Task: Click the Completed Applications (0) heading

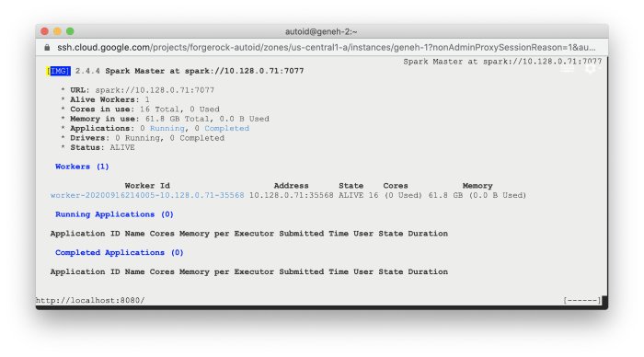Action: click(119, 253)
